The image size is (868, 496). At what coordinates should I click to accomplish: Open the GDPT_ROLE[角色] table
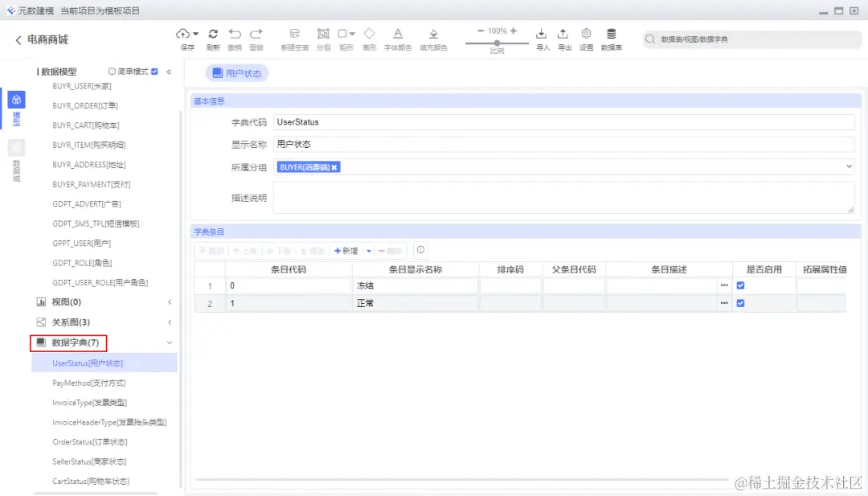tap(82, 263)
